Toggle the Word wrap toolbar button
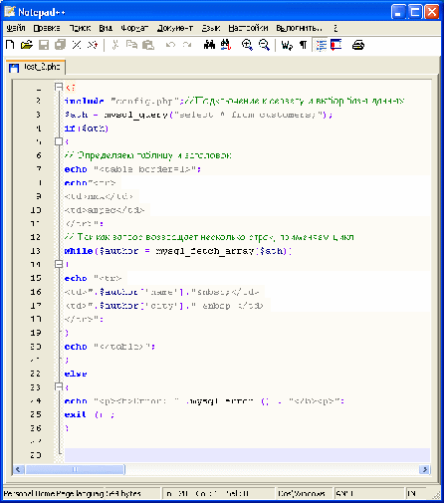The width and height of the screenshot is (445, 504). [x=287, y=45]
